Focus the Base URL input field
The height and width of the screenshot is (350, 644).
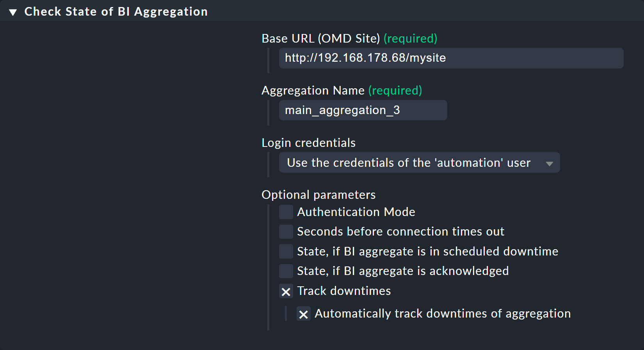point(451,58)
